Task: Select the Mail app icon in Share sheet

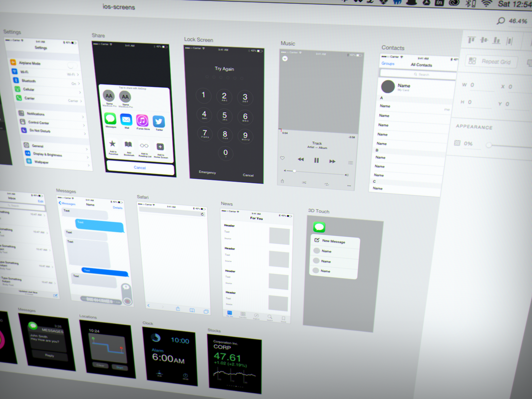Action: (126, 119)
